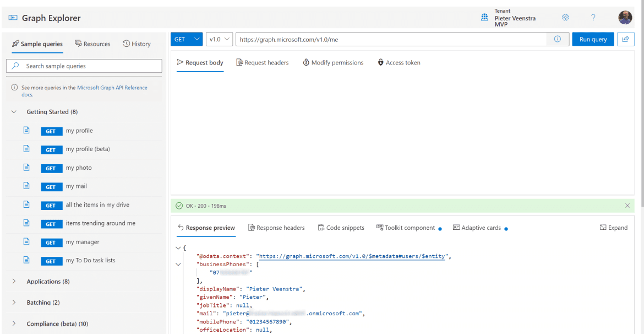Screen dimensions: 644x334
Task: Open the v1.0 version dropdown
Action: click(x=220, y=39)
